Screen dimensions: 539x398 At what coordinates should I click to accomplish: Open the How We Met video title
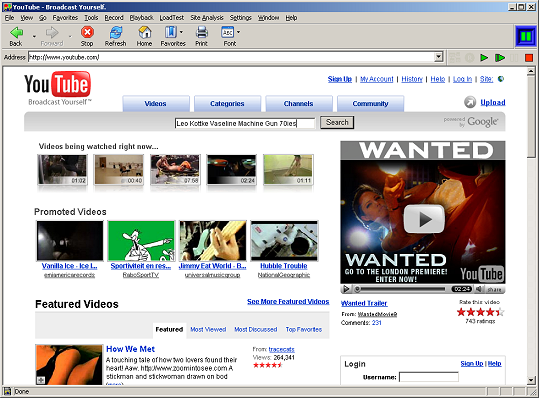pos(131,349)
